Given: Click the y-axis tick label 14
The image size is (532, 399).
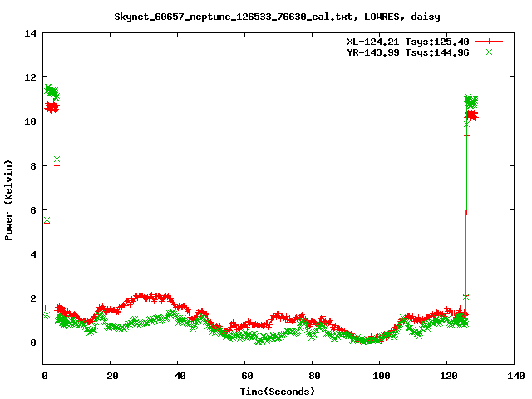Looking at the screenshot, I should coord(30,33).
